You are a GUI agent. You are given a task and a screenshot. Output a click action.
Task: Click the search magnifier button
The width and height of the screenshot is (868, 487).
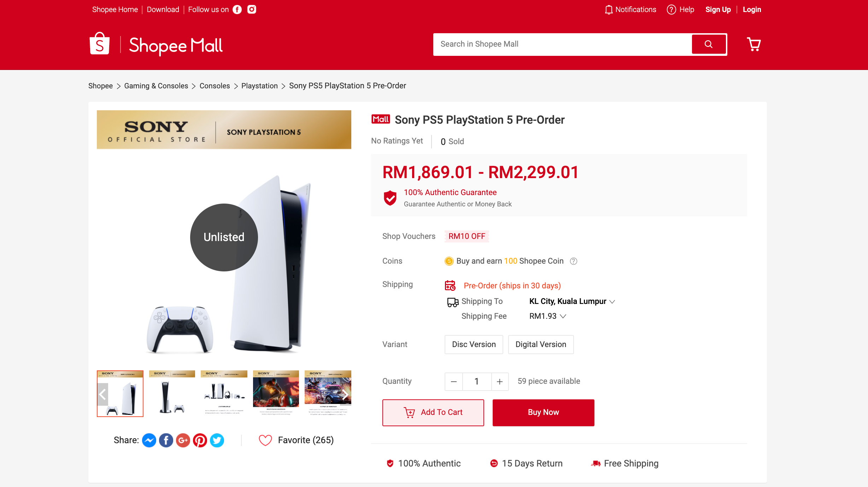(709, 44)
